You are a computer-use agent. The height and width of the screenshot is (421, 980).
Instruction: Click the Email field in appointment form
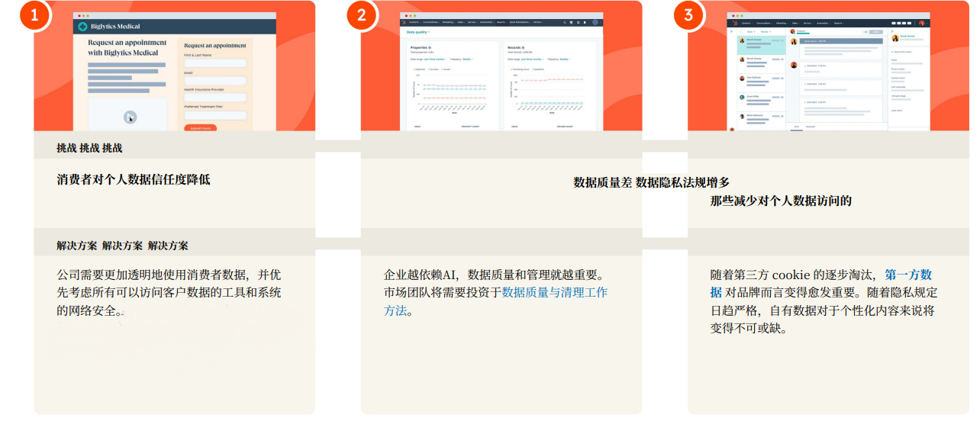(215, 80)
